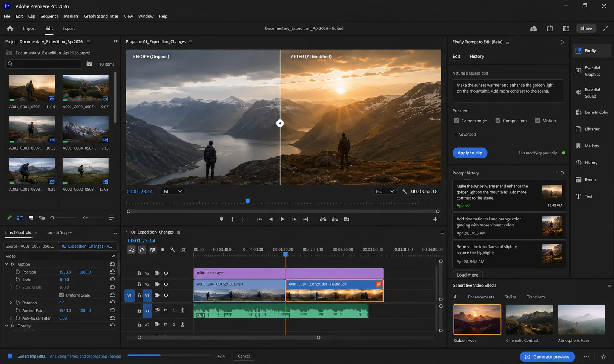
Task: Toggle Composition preserve checkbox
Action: (x=498, y=121)
